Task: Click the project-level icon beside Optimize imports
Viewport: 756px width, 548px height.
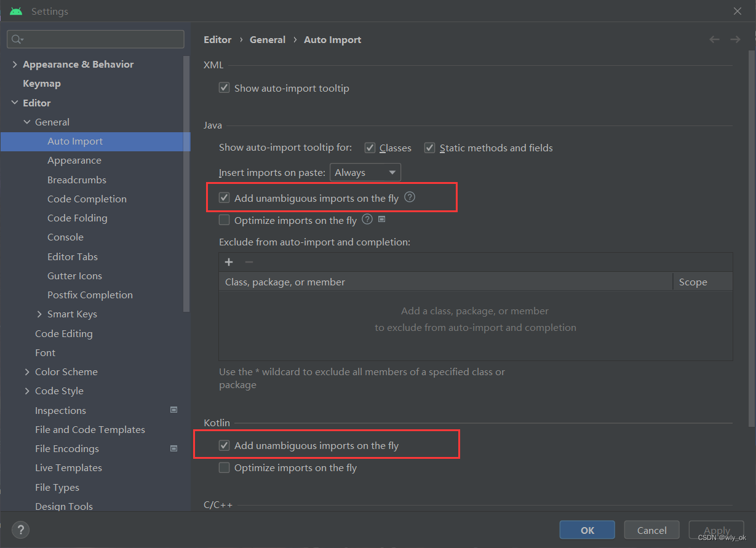Action: tap(381, 219)
